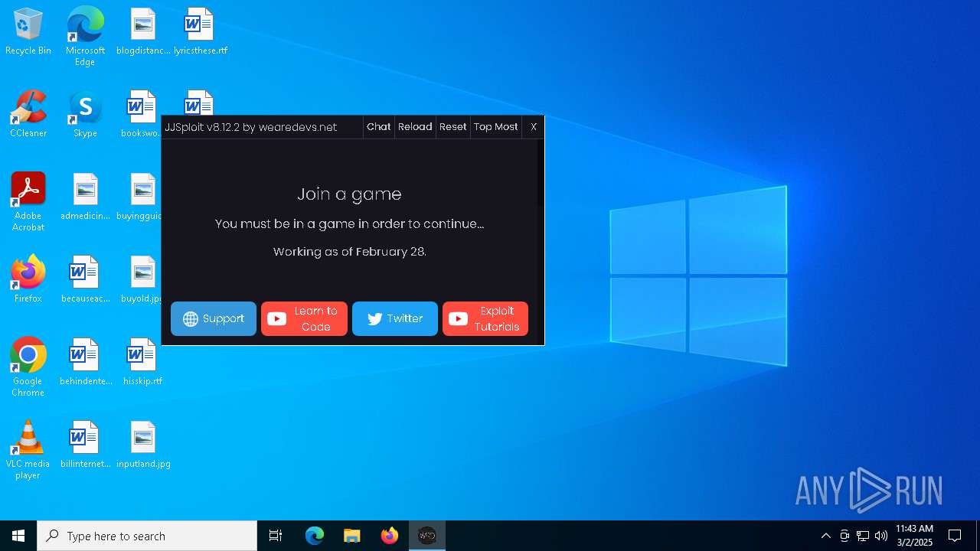Screen dimensions: 980x551
Task: Select VLC media player shortcut
Action: click(x=28, y=450)
